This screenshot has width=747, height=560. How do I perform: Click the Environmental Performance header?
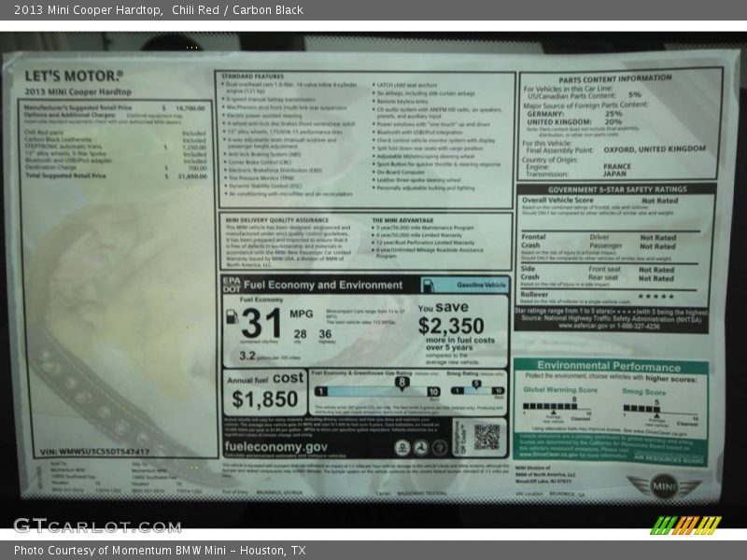pyautogui.click(x=609, y=366)
